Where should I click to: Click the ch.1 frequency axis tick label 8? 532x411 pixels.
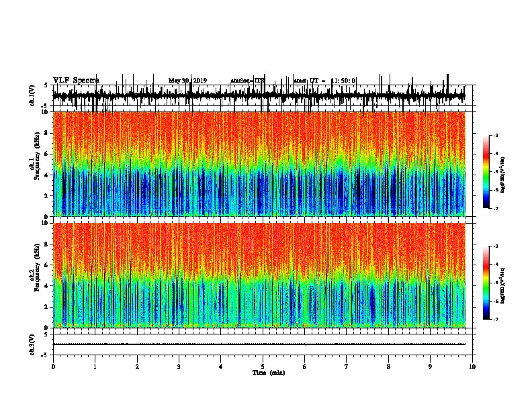click(47, 133)
